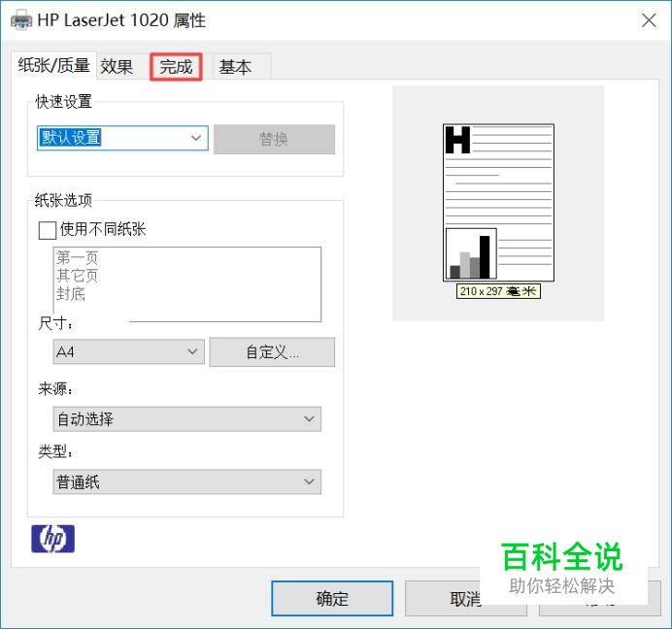The width and height of the screenshot is (672, 629).
Task: Click the page preview thumbnail
Action: (x=498, y=203)
